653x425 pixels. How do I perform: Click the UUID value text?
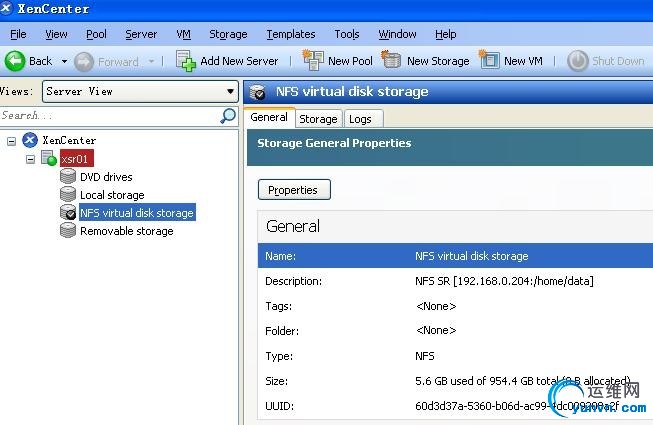pos(517,406)
